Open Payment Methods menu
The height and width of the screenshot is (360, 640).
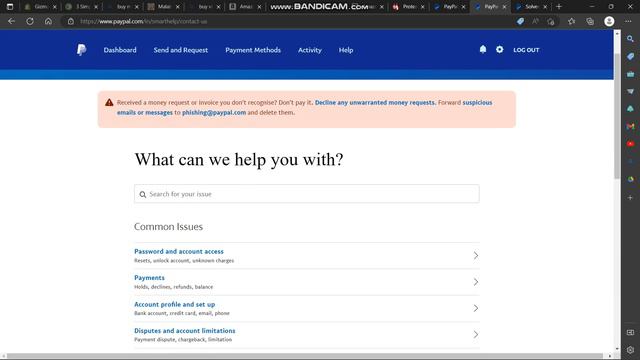tap(253, 50)
